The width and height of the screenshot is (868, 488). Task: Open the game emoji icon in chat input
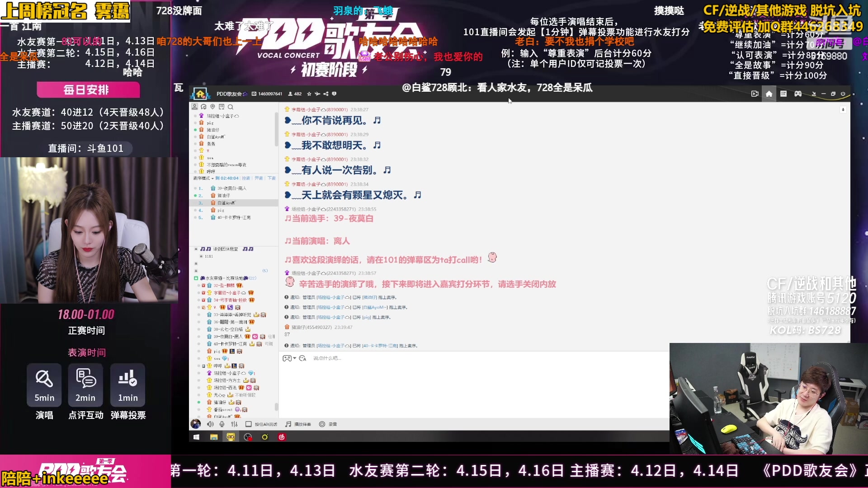pyautogui.click(x=287, y=358)
